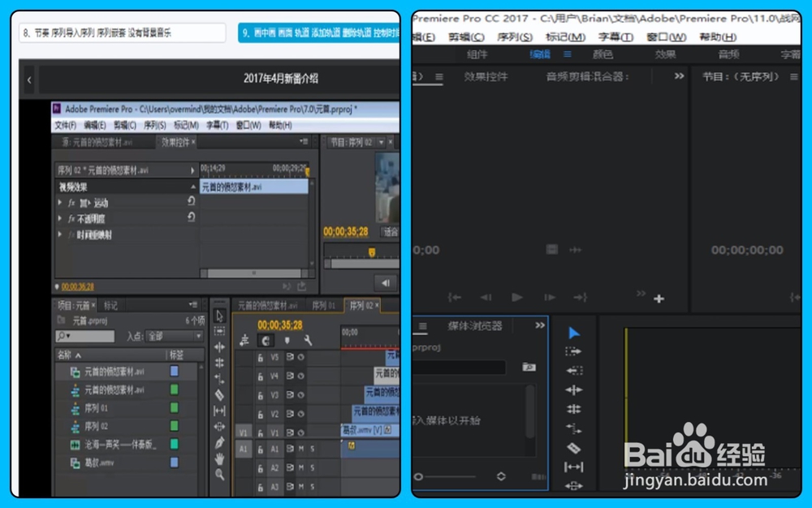Toggle sync lock on track V3
Viewport: 812px width, 508px height.
290,394
